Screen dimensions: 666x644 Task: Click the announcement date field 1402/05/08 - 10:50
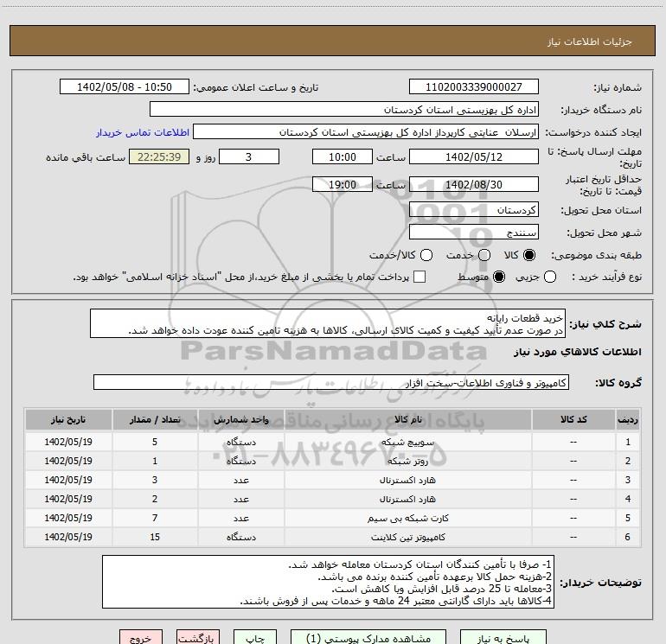point(125,87)
